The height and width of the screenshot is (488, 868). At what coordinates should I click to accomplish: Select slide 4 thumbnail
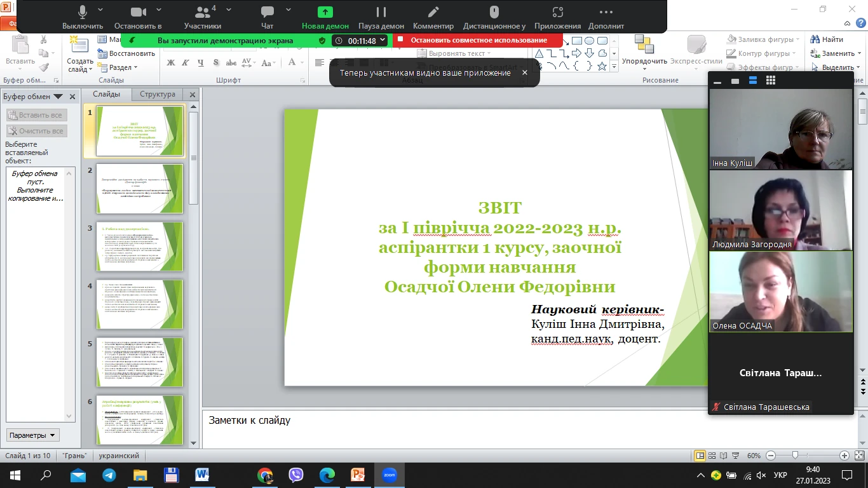coord(140,305)
